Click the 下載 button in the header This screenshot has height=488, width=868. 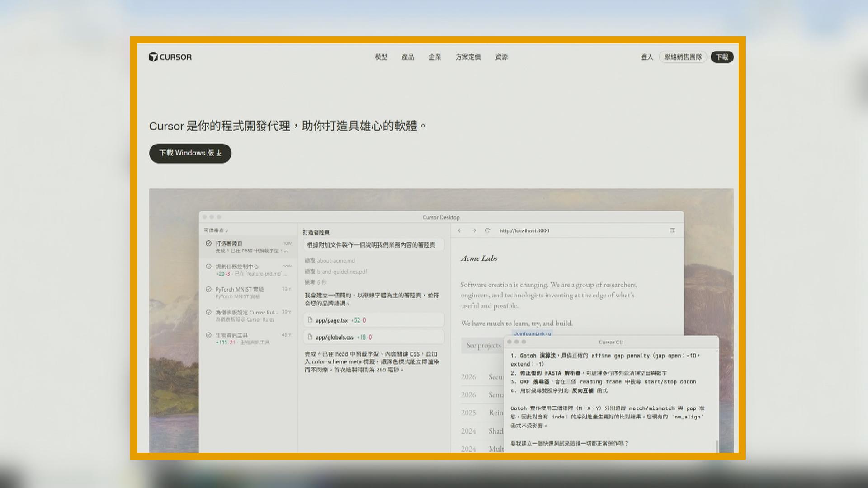pos(722,57)
